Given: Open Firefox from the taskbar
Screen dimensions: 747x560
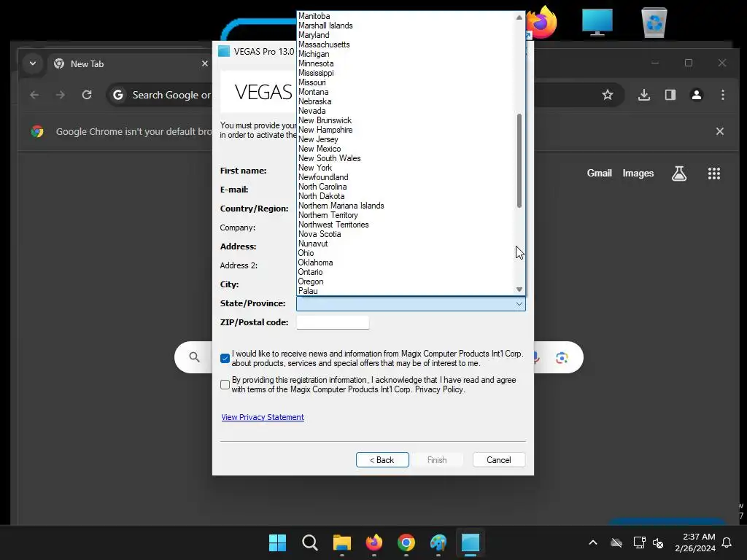Looking at the screenshot, I should pos(374,542).
